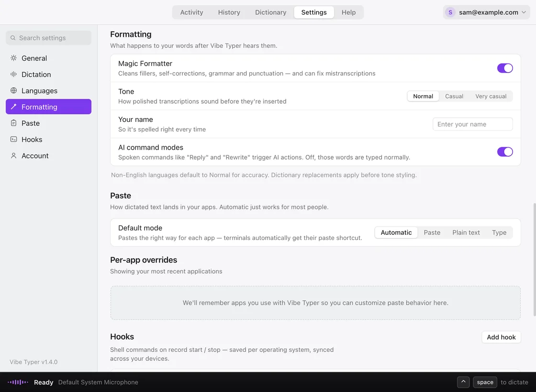Turn off Magic Formatter toggle
This screenshot has width=536, height=392.
pos(505,68)
